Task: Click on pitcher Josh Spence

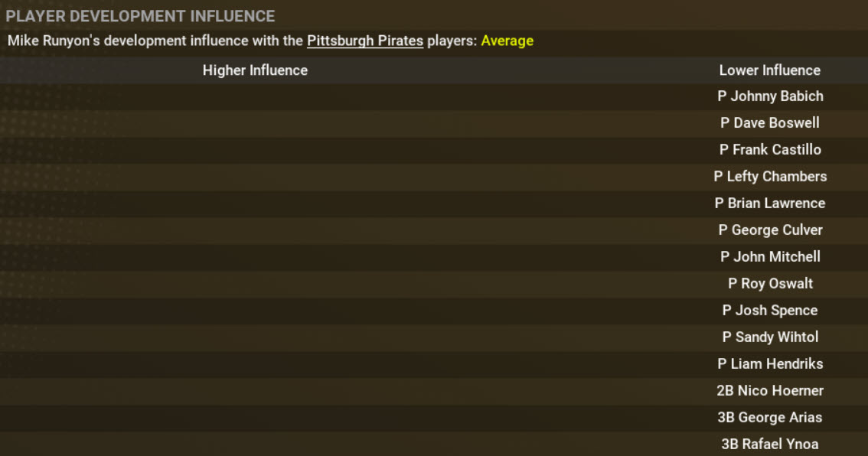Action: (770, 311)
